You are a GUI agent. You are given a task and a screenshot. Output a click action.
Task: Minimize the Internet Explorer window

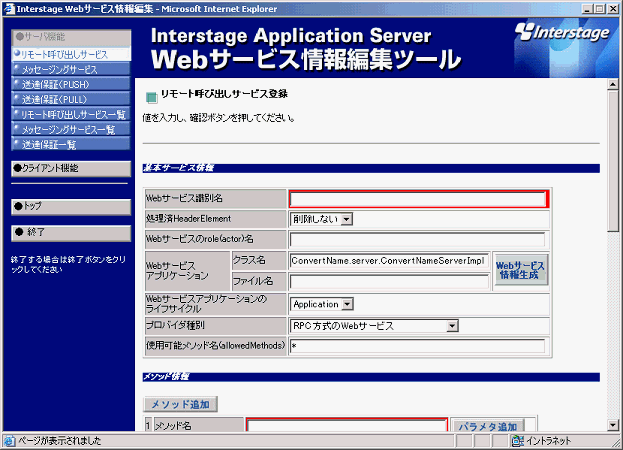(588, 9)
